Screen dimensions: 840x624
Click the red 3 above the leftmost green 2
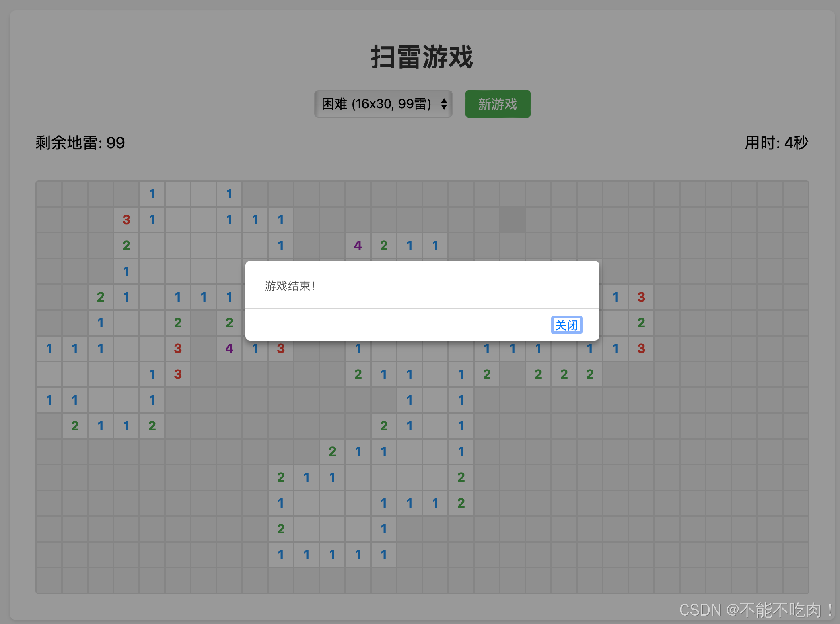[126, 220]
